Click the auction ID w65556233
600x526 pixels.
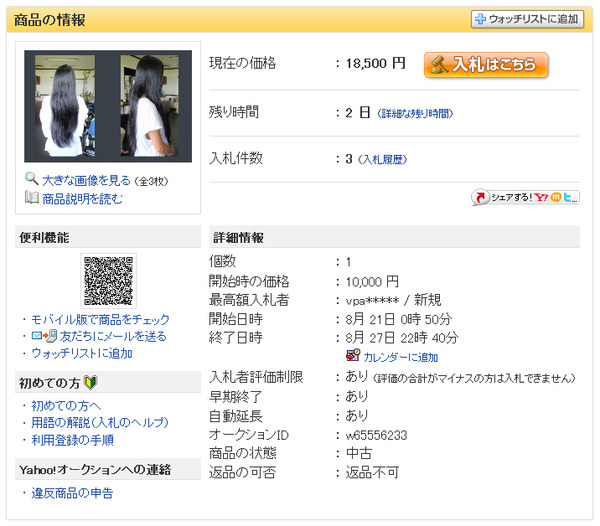[x=376, y=435]
